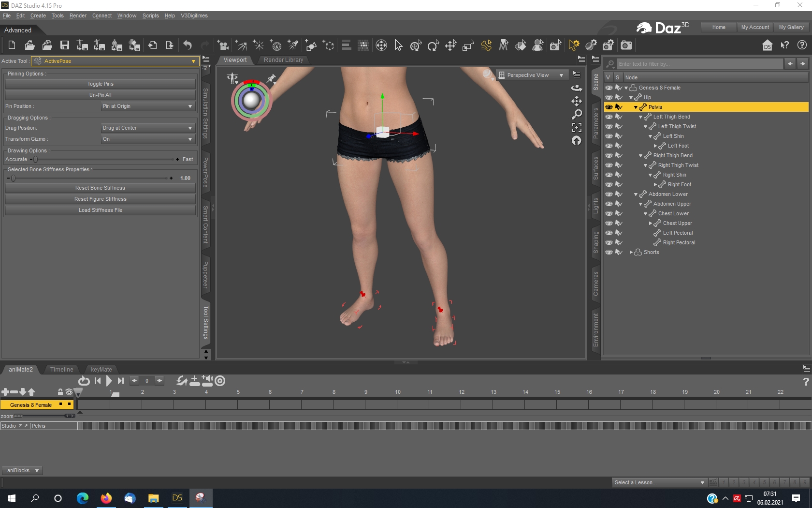This screenshot has width=812, height=508.
Task: Open the Pin Position dropdown
Action: pos(147,106)
